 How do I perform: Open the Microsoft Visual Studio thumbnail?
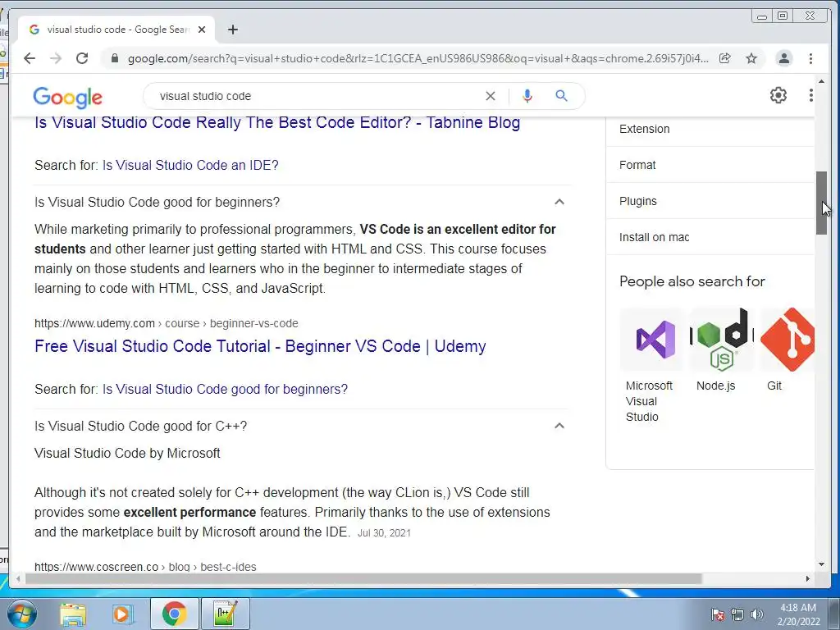point(652,340)
